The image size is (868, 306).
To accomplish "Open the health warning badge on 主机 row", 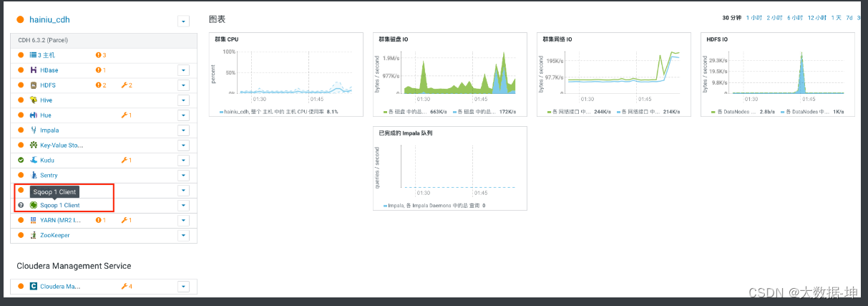I will pyautogui.click(x=101, y=55).
